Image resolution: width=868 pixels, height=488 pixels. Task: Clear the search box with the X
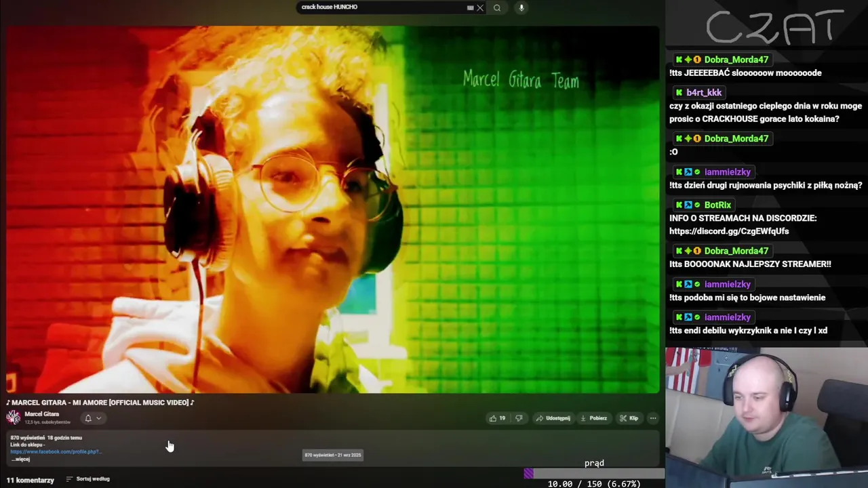[480, 7]
